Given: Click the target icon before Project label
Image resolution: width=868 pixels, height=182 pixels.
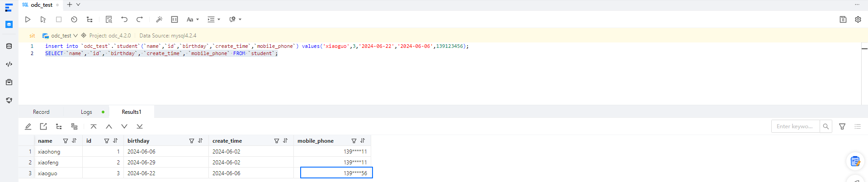Looking at the screenshot, I should tap(84, 35).
